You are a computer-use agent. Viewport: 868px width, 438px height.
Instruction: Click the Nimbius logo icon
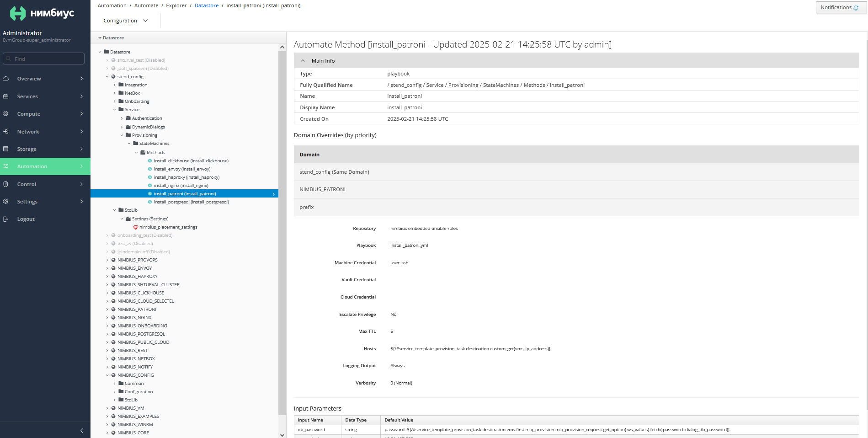click(x=18, y=13)
